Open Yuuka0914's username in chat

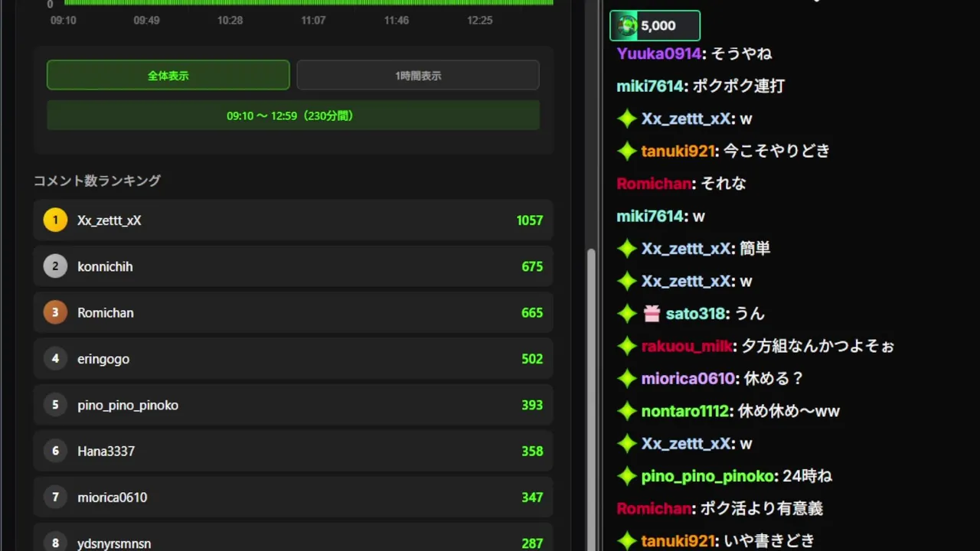(659, 54)
